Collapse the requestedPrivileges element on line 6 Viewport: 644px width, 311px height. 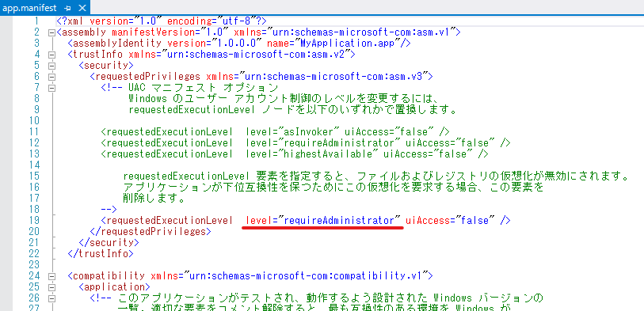(x=51, y=77)
